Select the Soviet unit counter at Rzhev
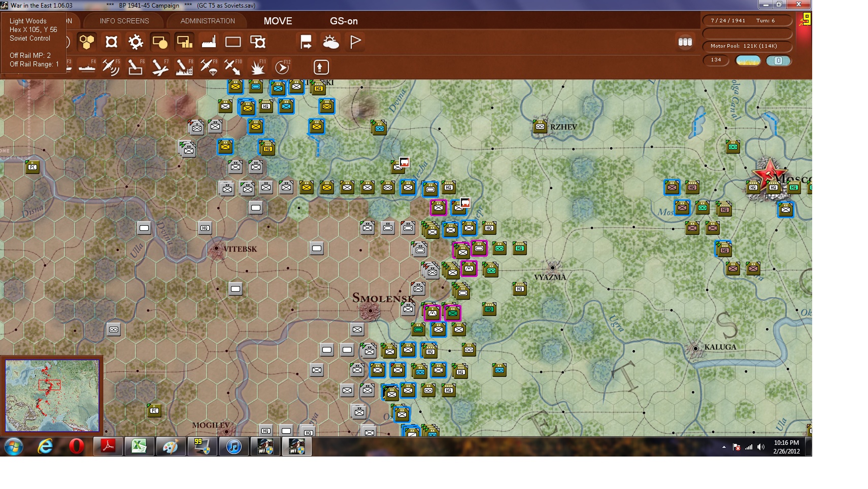Image resolution: width=868 pixels, height=489 pixels. point(540,126)
